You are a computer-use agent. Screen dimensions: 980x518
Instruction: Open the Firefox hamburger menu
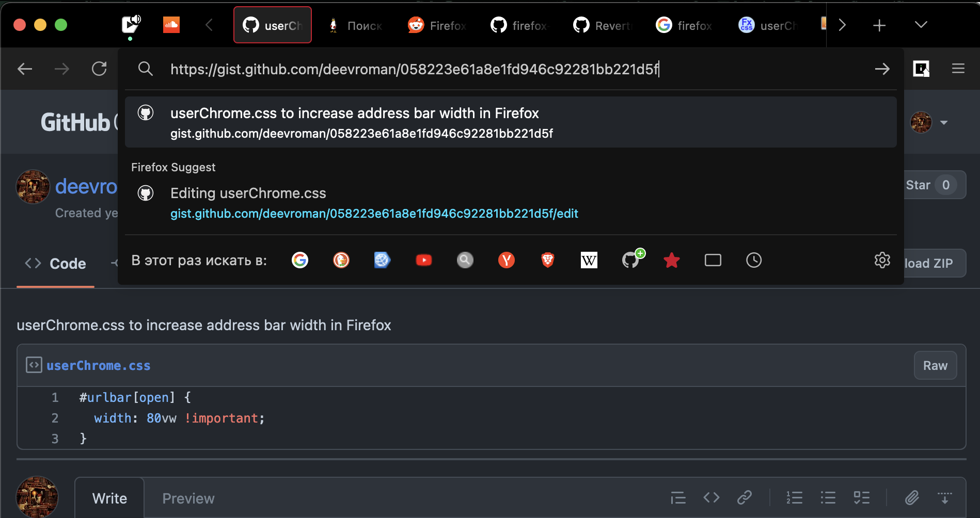point(958,69)
